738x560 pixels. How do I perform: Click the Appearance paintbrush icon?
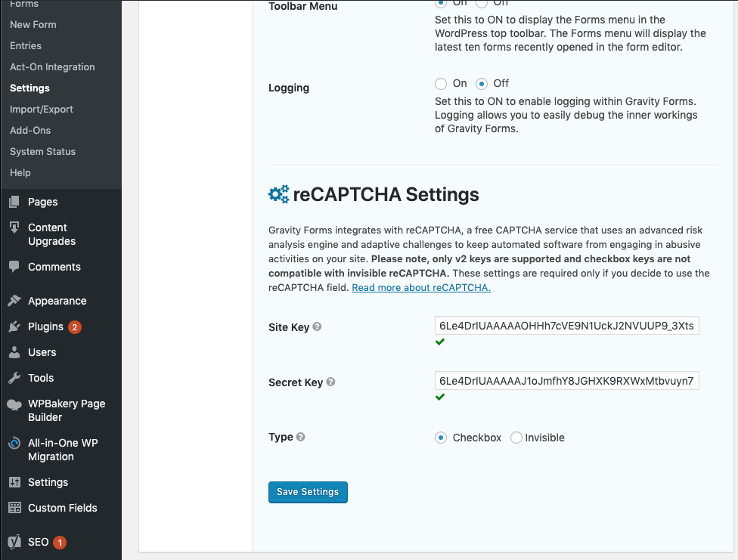14,301
